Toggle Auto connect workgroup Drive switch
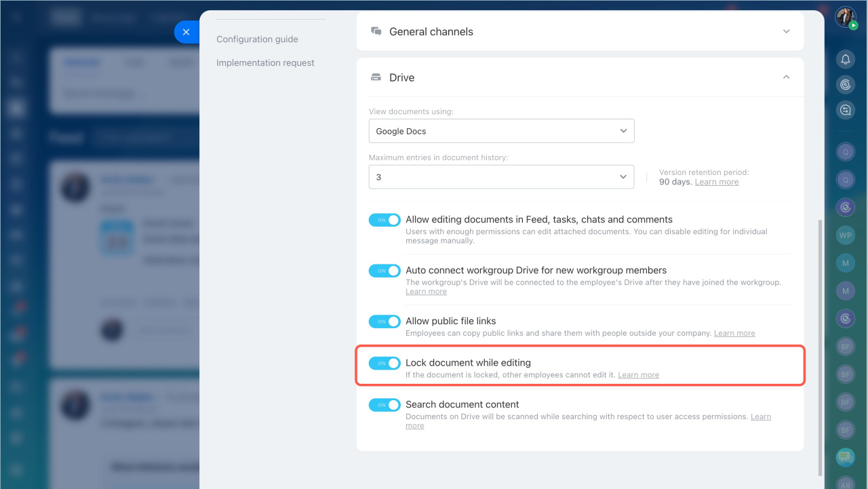This screenshot has width=868, height=489. (384, 271)
